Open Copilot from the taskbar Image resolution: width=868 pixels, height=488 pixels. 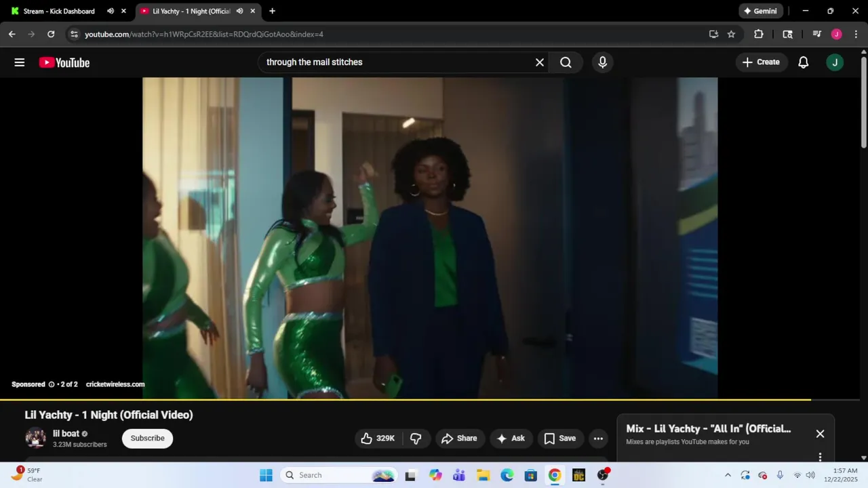[435, 475]
